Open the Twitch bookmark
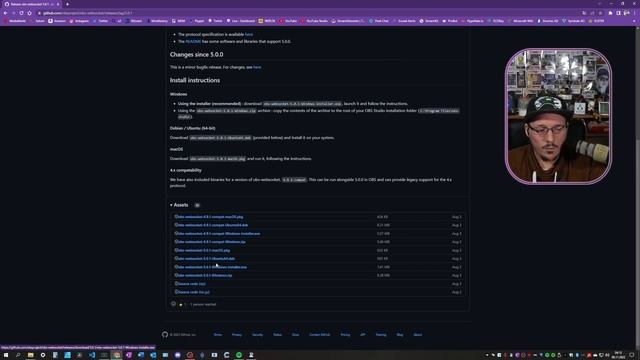The width and height of the screenshot is (640, 360). click(216, 21)
